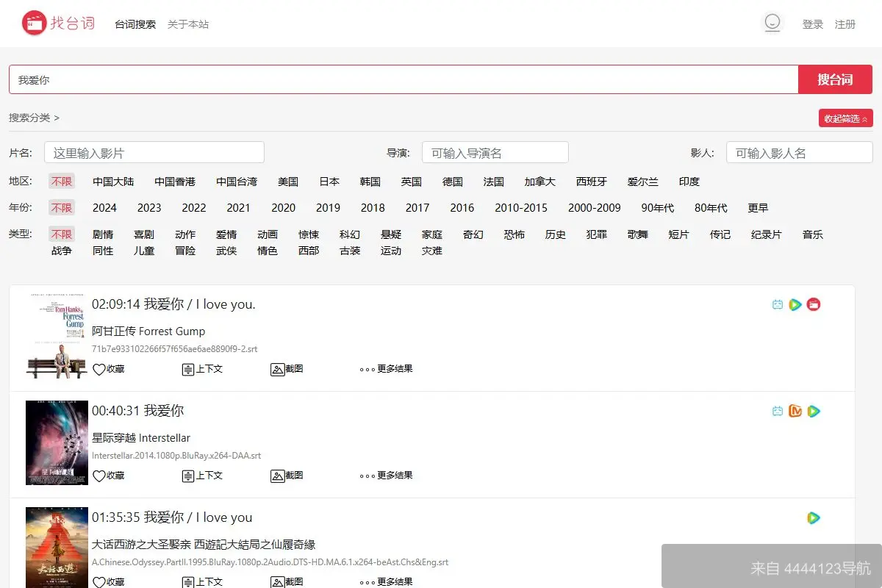Viewport: 882px width, 588px height.
Task: Click the Forrest Gump poster thumbnail
Action: coord(57,337)
